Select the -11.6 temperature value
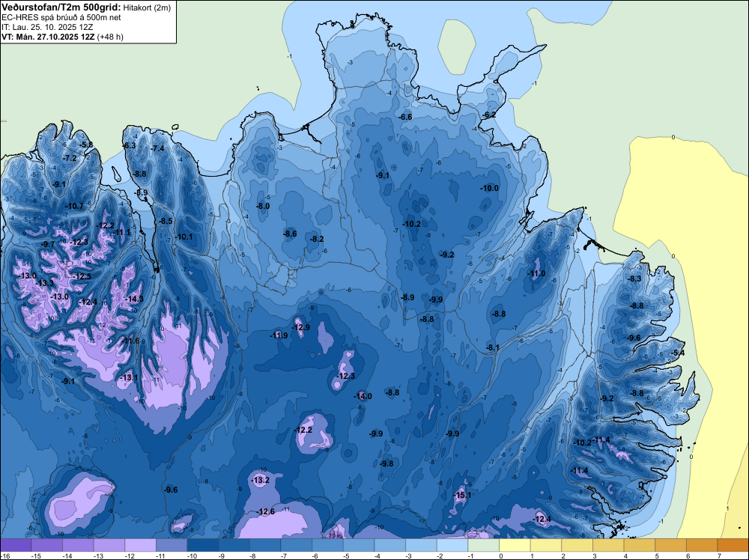The width and height of the screenshot is (749, 560). coord(130,341)
